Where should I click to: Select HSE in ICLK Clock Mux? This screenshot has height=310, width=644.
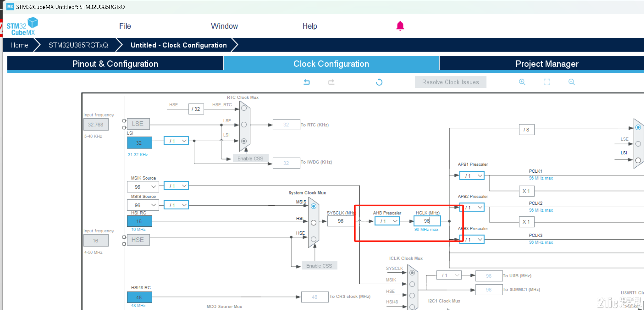tap(412, 296)
